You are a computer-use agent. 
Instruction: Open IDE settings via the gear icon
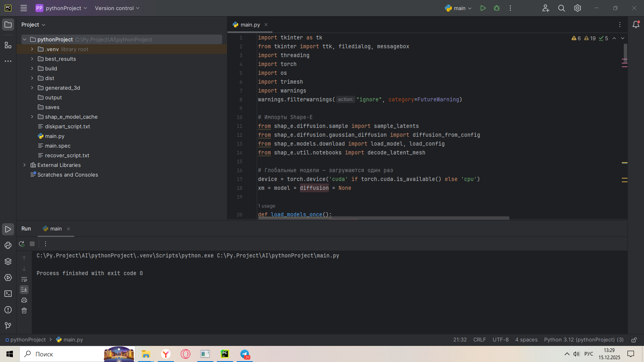tap(578, 8)
